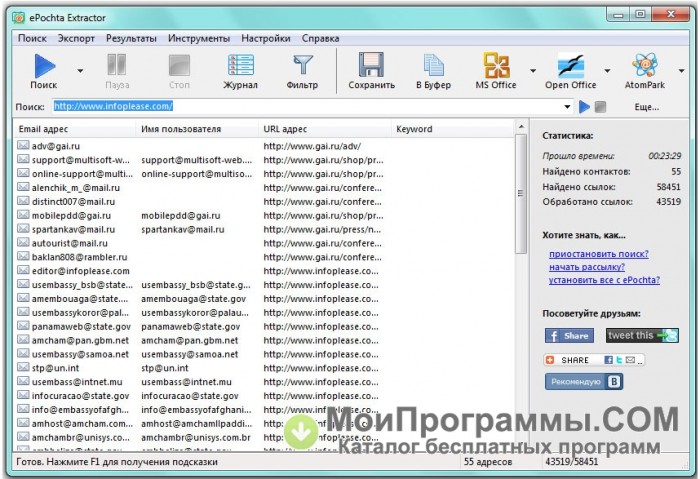Click the Рекомендую VK button
Image resolution: width=700 pixels, height=479 pixels.
pos(584,382)
